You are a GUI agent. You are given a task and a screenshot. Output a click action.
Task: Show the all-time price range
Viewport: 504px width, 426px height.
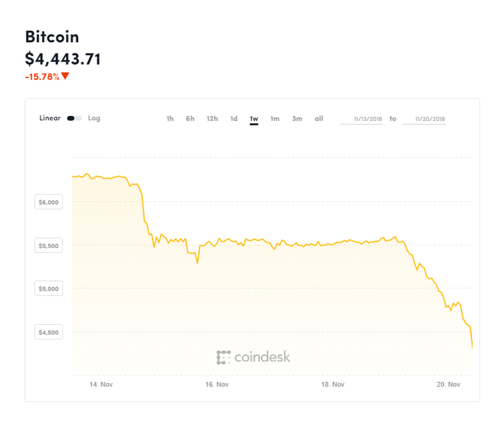point(319,119)
